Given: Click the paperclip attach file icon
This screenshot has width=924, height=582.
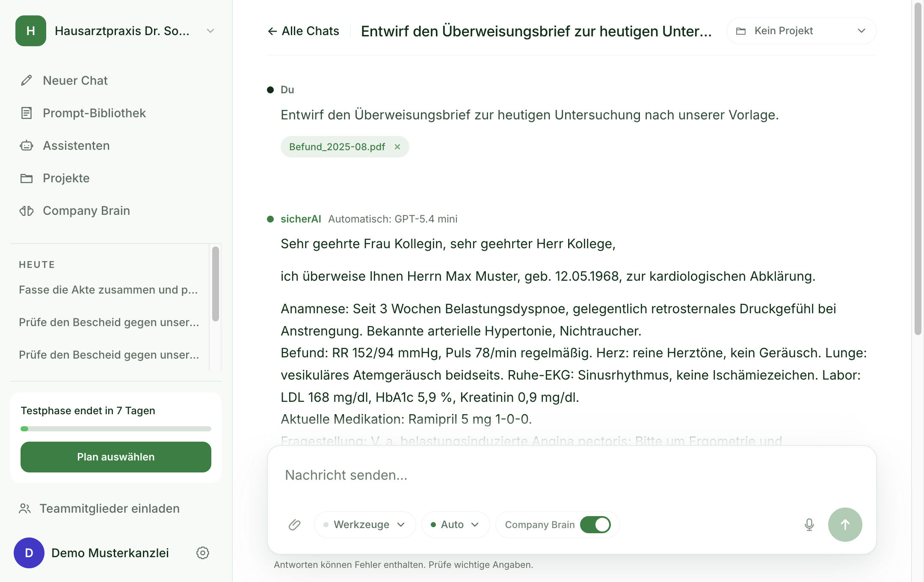Looking at the screenshot, I should point(294,525).
